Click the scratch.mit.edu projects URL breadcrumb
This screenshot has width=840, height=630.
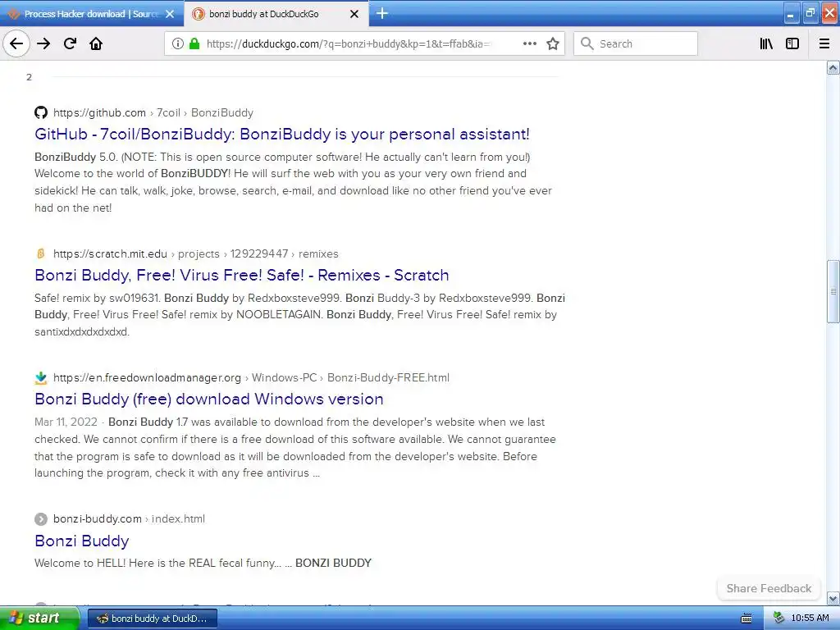click(x=195, y=253)
